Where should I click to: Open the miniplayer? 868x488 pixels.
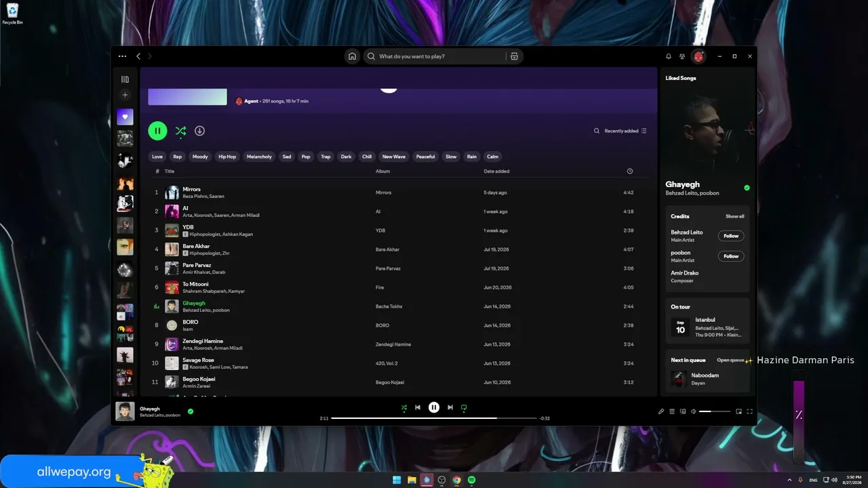click(x=738, y=411)
